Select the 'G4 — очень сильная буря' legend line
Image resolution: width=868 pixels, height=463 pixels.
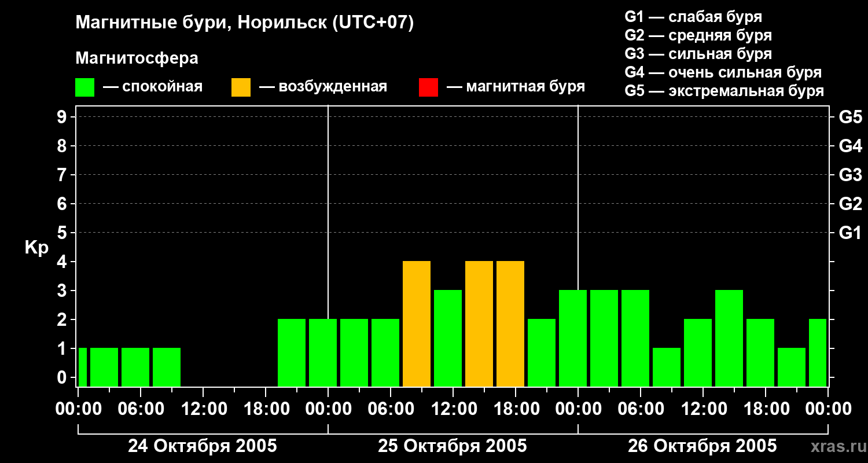point(723,72)
